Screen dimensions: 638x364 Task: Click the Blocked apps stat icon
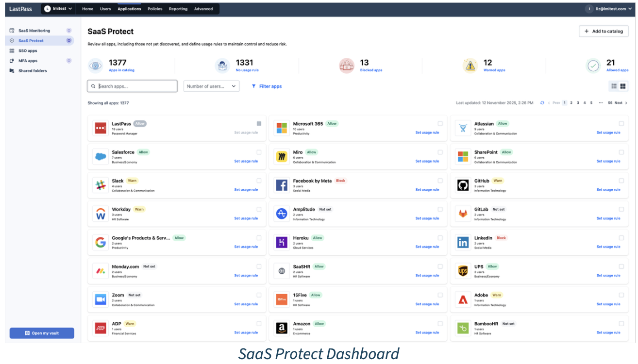[347, 66]
